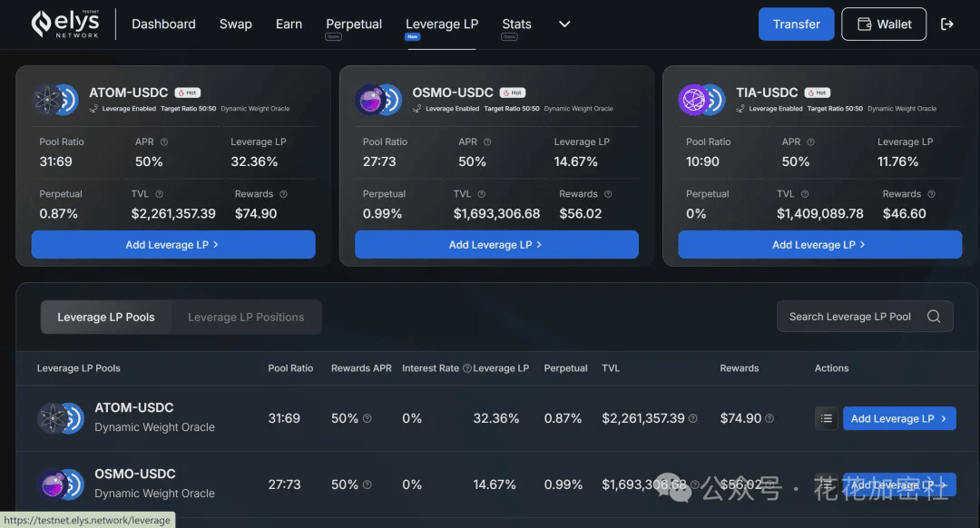Click info icon next to $74.90 in table
The height and width of the screenshot is (528, 980).
coord(769,418)
